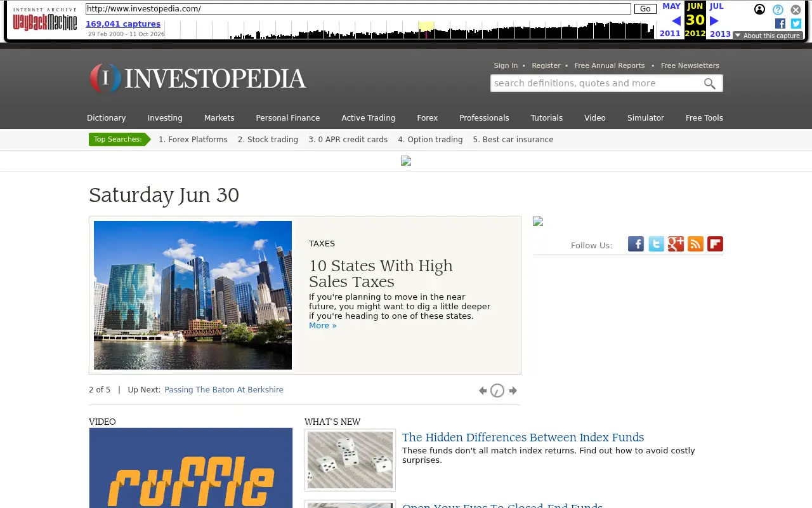
Task: Click the broken banner ad image
Action: [406, 161]
